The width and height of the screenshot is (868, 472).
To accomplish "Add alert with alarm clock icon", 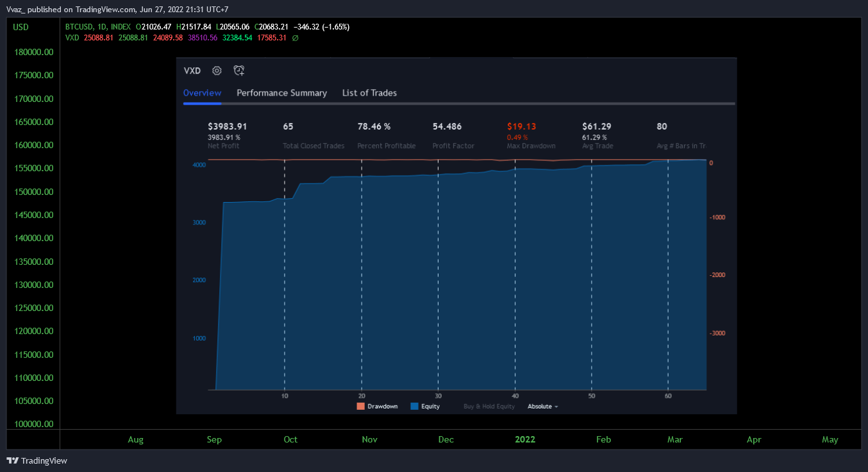I will tap(238, 71).
